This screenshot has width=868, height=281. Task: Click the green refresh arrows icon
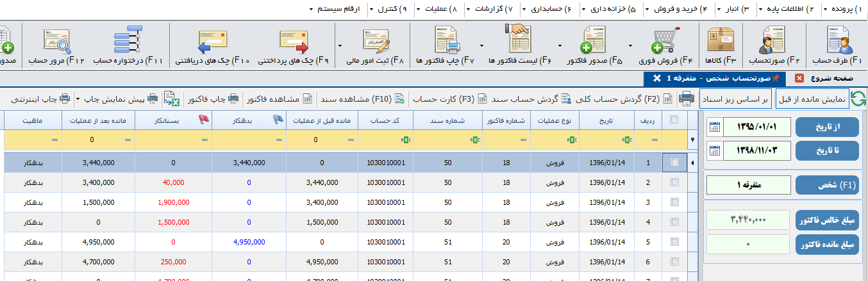click(x=858, y=99)
